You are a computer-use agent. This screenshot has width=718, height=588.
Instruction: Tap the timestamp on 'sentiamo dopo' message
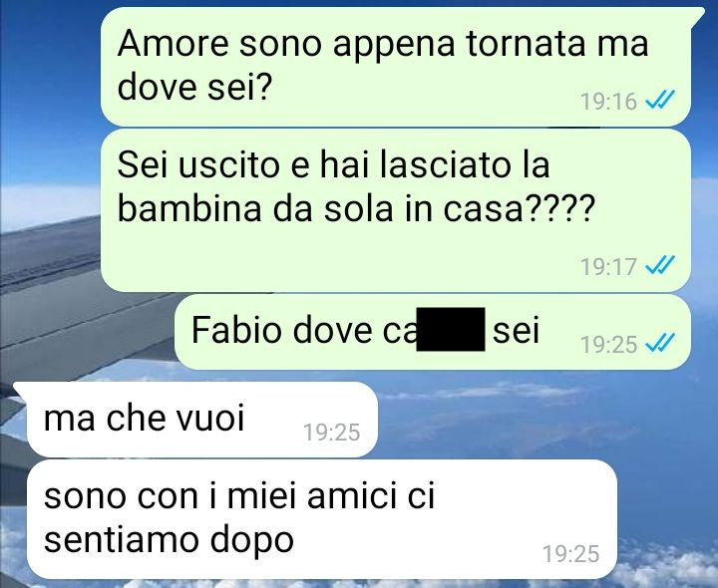571,554
